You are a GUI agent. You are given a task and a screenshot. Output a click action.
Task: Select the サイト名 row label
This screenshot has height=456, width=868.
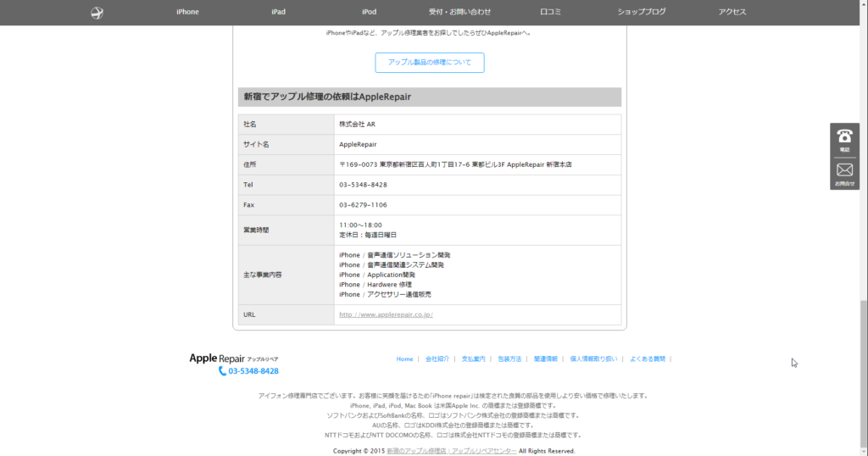coord(256,144)
